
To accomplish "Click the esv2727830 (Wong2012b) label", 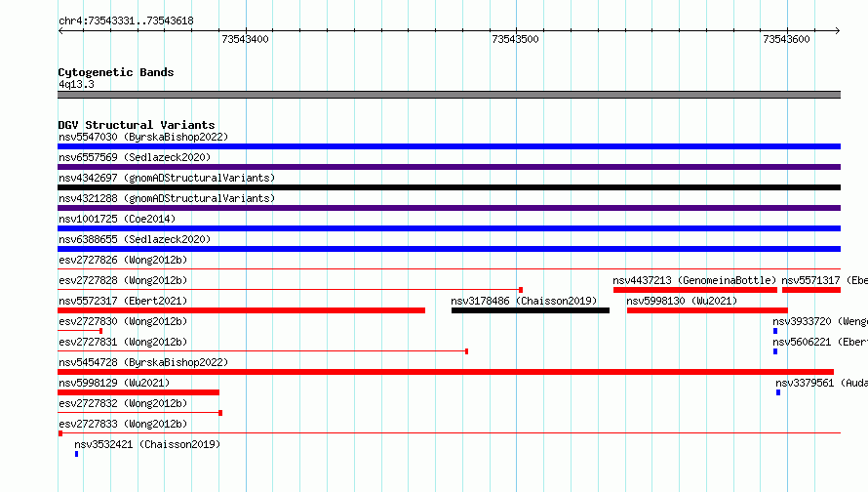I will (123, 321).
